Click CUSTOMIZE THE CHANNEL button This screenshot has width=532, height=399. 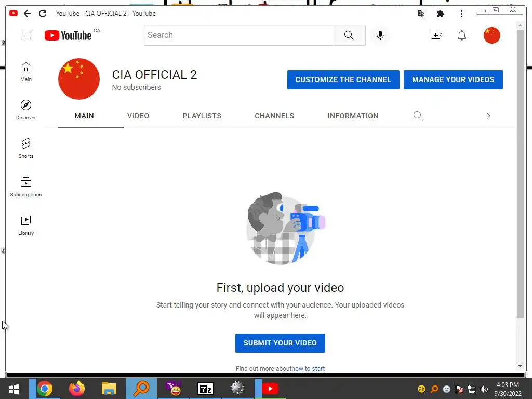coord(343,79)
